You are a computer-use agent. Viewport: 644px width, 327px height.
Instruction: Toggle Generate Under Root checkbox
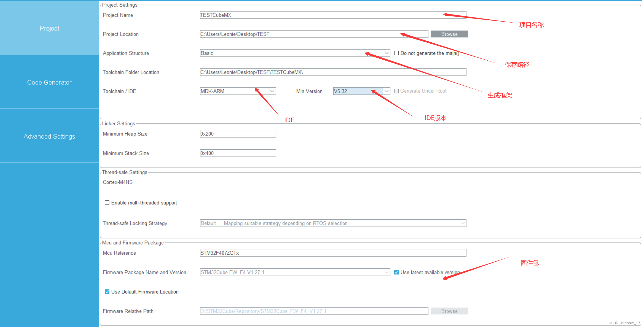(x=396, y=91)
